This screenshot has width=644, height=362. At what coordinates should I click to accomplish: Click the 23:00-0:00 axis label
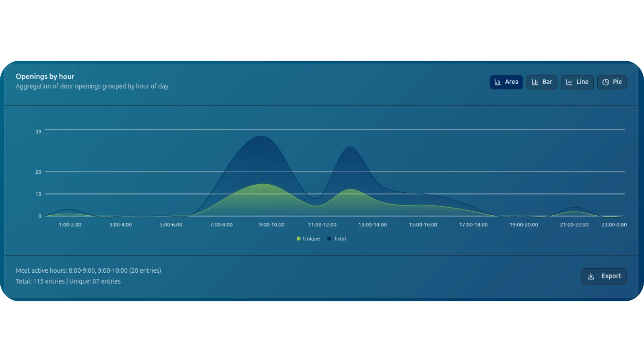coord(614,225)
